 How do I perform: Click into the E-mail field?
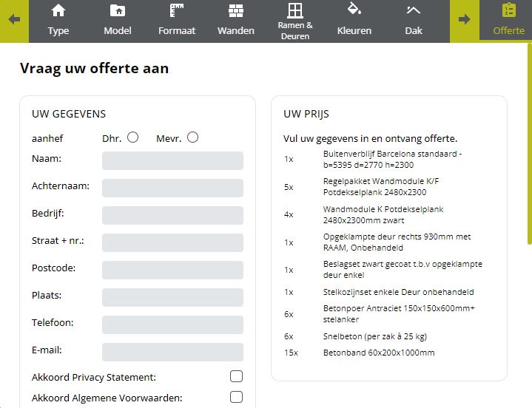coord(172,352)
